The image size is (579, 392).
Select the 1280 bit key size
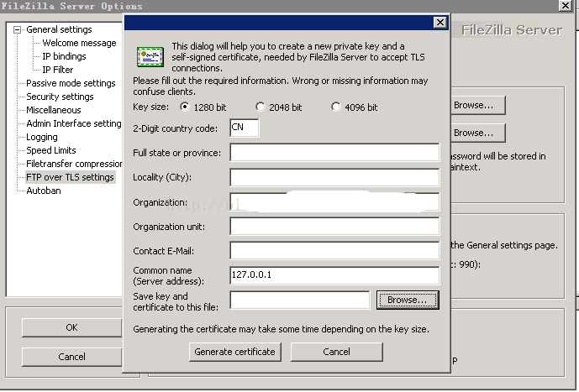pyautogui.click(x=185, y=107)
